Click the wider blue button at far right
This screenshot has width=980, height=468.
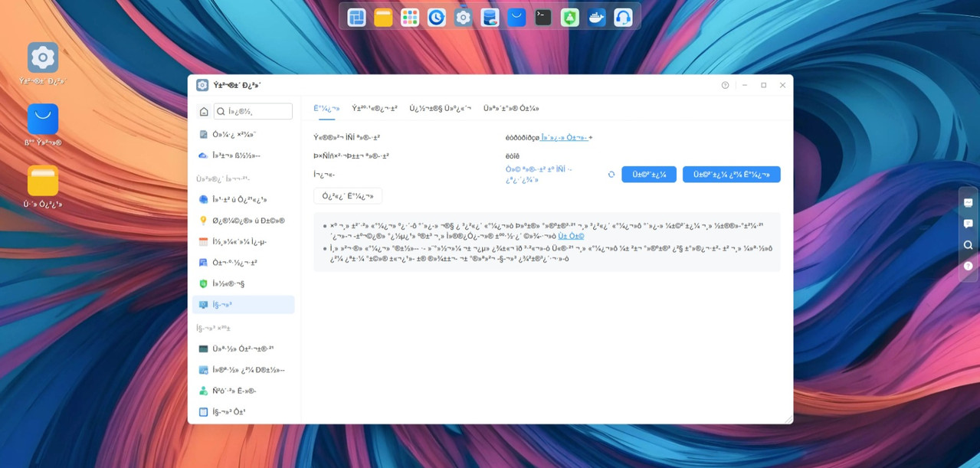pos(732,175)
